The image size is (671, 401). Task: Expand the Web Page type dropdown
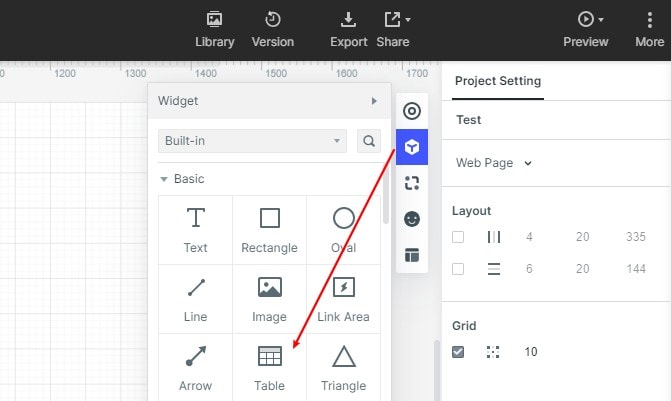[494, 163]
